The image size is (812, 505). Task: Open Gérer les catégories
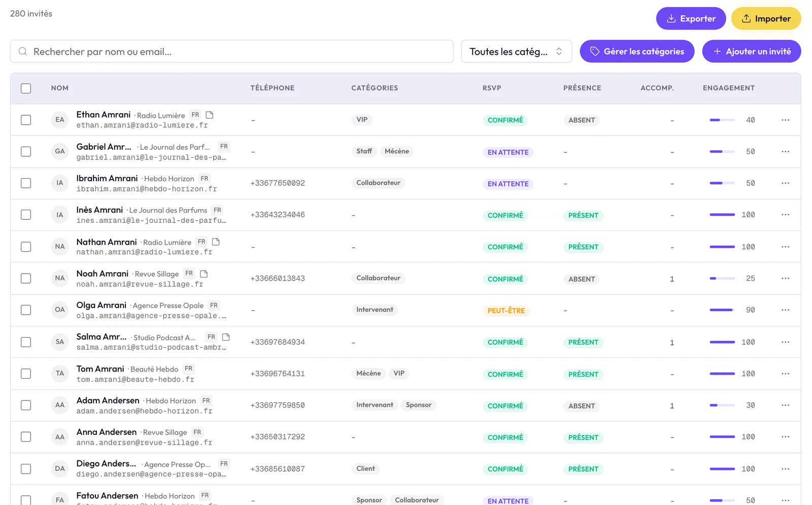[637, 51]
